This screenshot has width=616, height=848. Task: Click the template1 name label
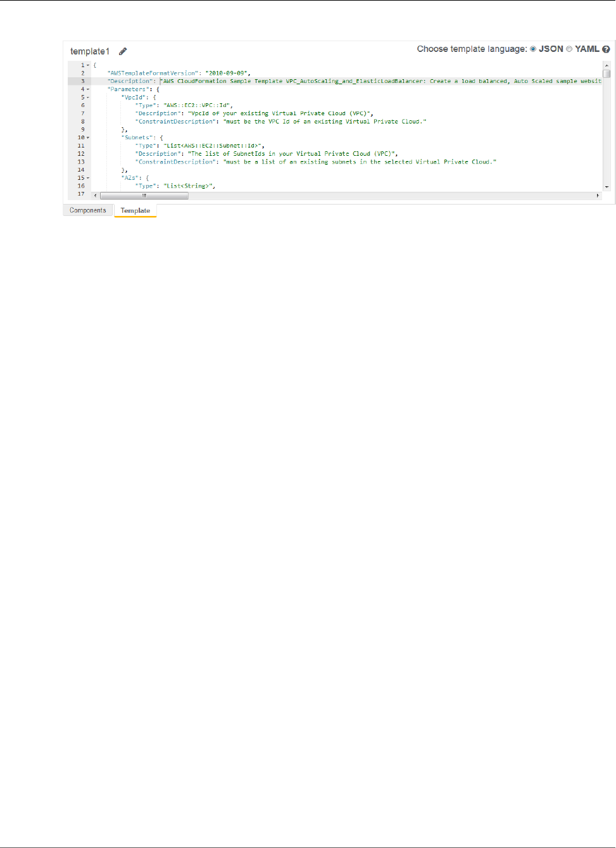tap(89, 51)
